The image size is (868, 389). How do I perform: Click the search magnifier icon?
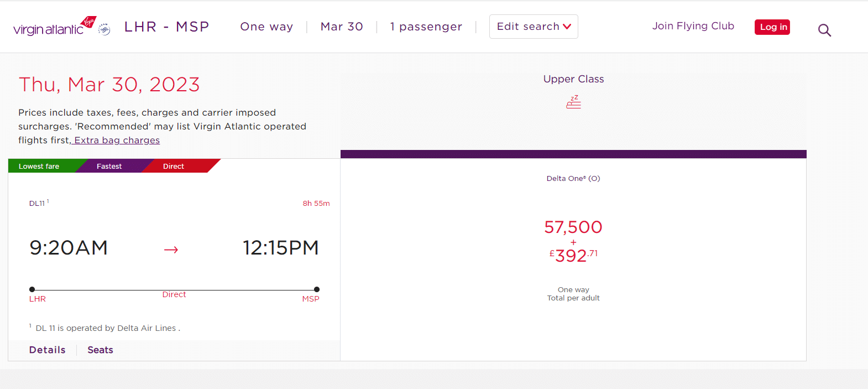click(824, 30)
